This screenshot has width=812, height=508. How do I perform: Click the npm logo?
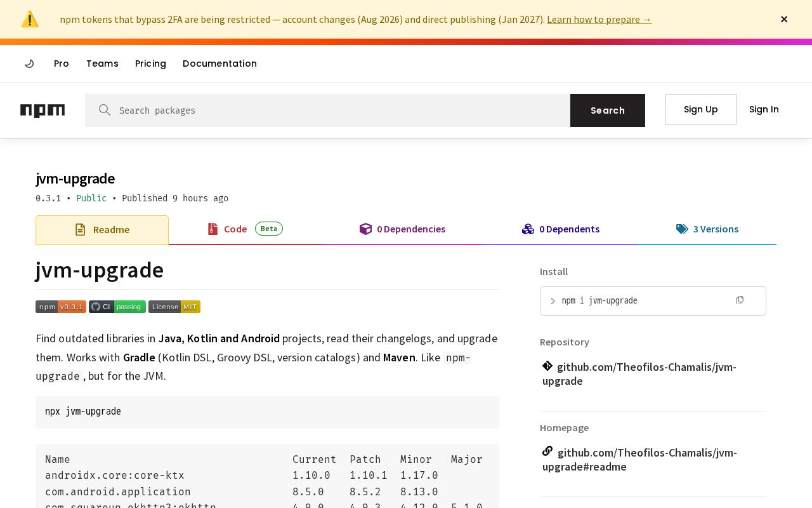click(43, 110)
